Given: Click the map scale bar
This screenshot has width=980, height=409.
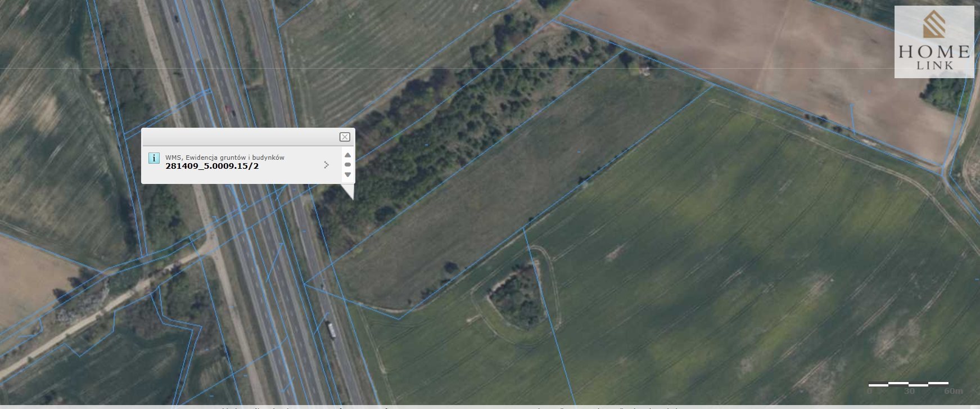Looking at the screenshot, I should point(908,384).
